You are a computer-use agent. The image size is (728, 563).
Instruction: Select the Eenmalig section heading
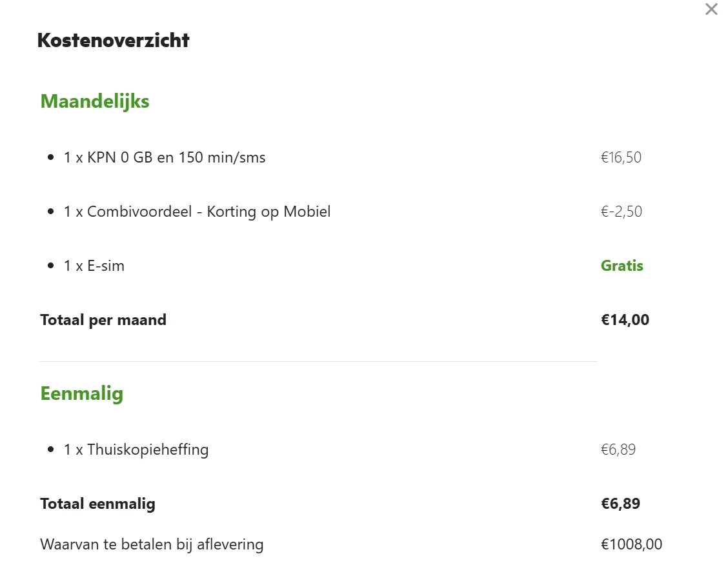pyautogui.click(x=82, y=393)
